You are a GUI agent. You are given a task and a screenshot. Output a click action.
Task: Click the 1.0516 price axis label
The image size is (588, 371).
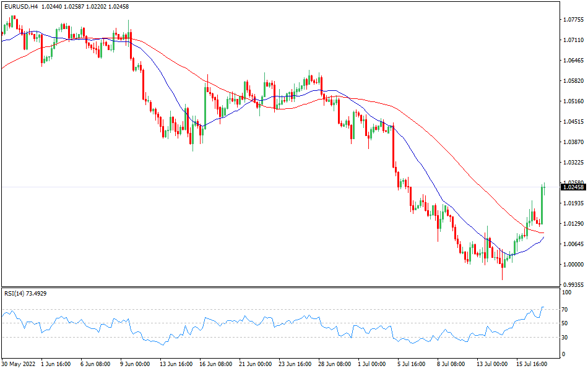[x=573, y=101]
